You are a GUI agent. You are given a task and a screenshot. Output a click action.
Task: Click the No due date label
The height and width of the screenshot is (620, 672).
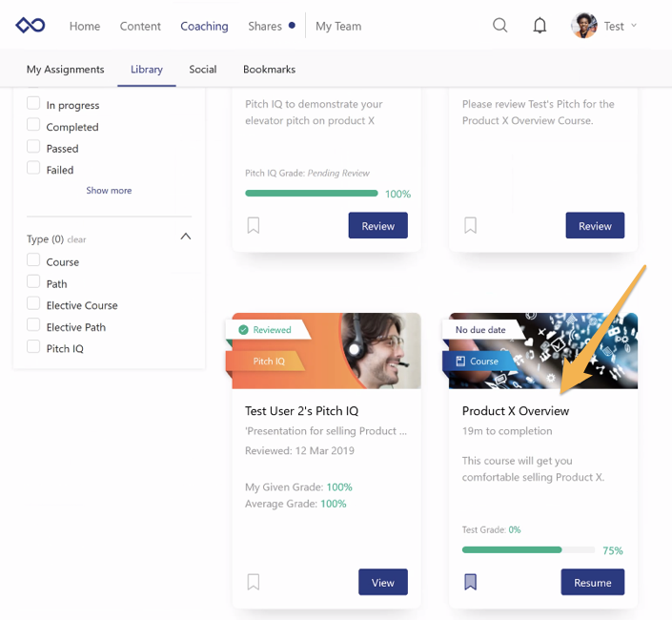[480, 330]
